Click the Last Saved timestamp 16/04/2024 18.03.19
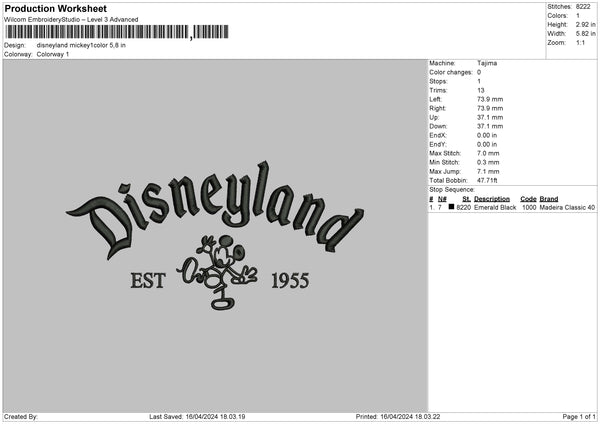 pyautogui.click(x=215, y=416)
